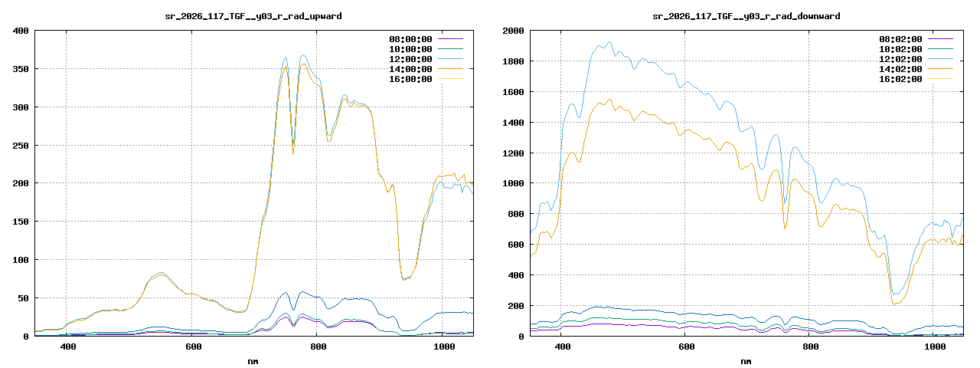980x368 pixels.
Task: Click the purple line sample beside 08:00:00
Action: point(450,39)
